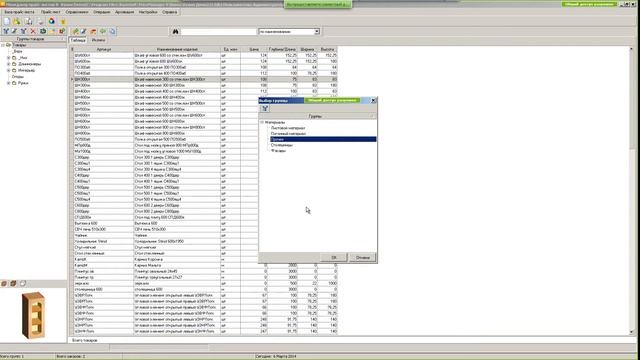640x360 pixels.
Task: Collapse the Товары root tree node
Action: point(3,45)
